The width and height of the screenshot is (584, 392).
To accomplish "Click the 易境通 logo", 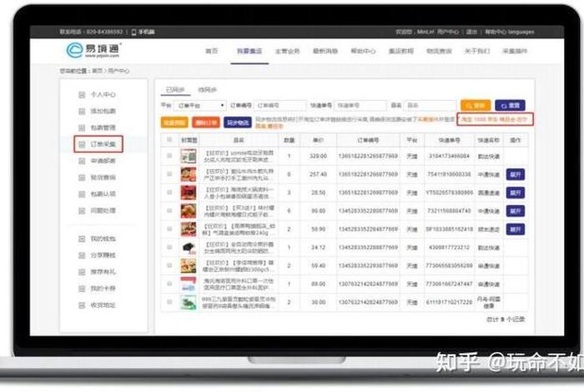I will click(93, 50).
